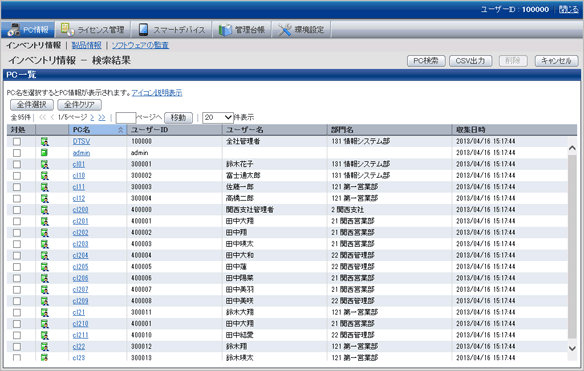Click the 環境設定 tools icon
The height and width of the screenshot is (371, 584).
click(285, 29)
